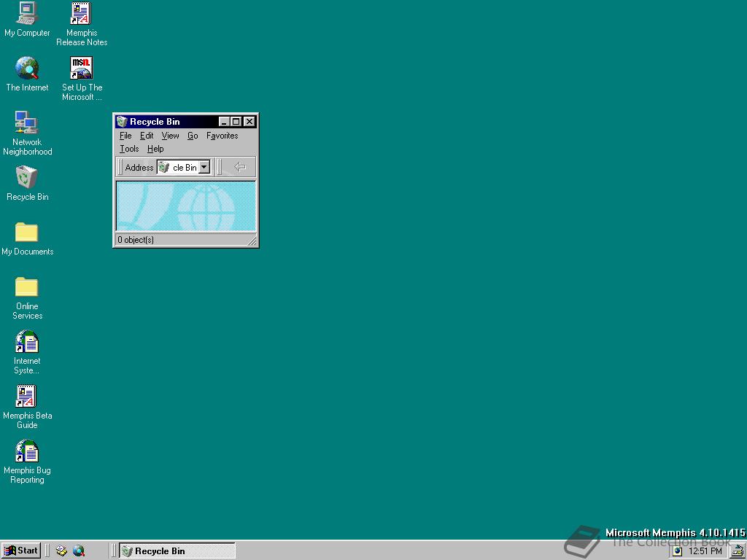Image resolution: width=747 pixels, height=560 pixels.
Task: Click the desktop toggle icon at taskbar end
Action: 738,551
